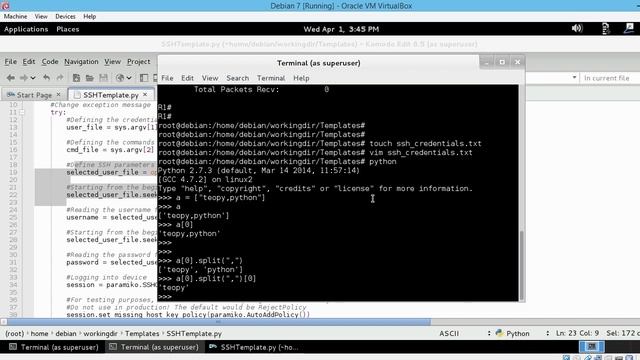This screenshot has width=640, height=360.
Task: Open the Terminal menu in terminal window
Action: click(271, 78)
